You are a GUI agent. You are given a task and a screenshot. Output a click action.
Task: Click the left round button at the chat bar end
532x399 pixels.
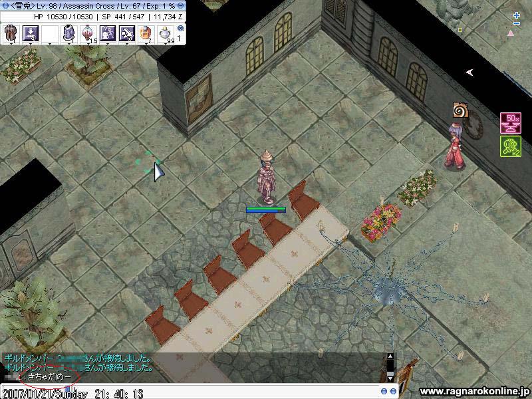[384, 392]
